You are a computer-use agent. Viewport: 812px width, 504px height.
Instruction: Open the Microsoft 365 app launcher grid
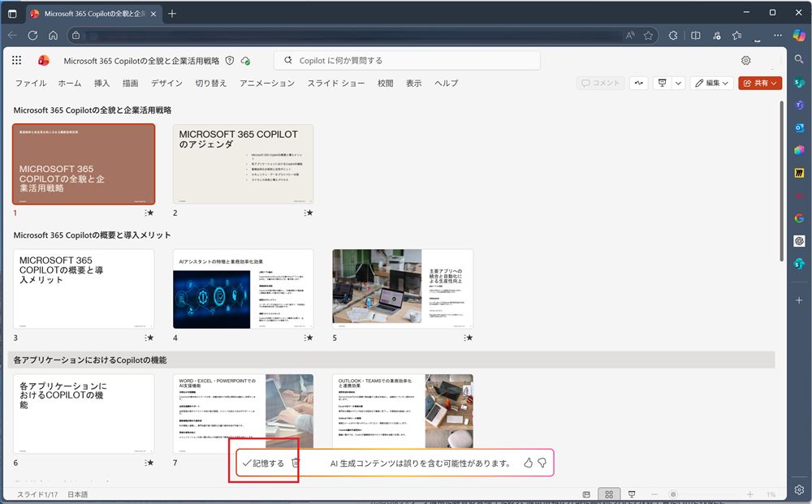pos(17,60)
